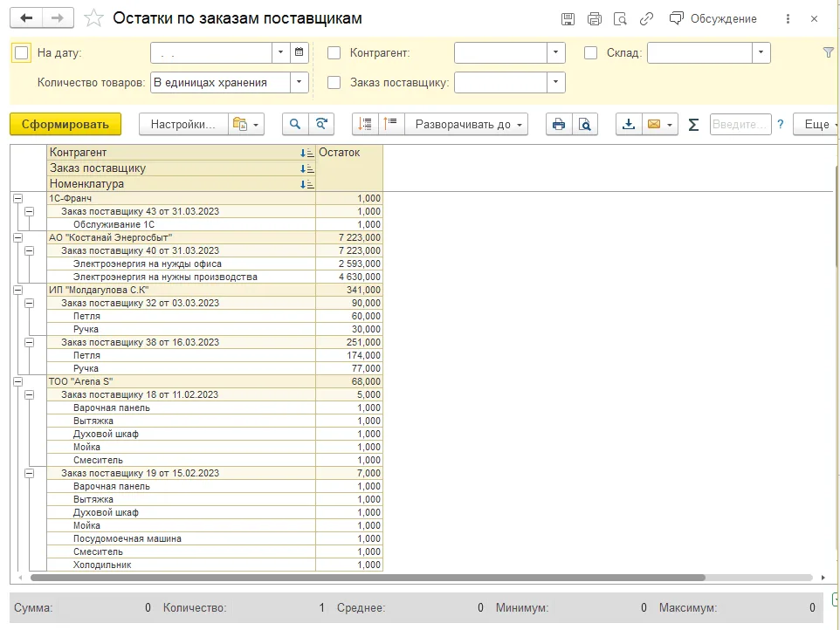Save the report with the download arrow icon
The height and width of the screenshot is (630, 840).
[629, 124]
